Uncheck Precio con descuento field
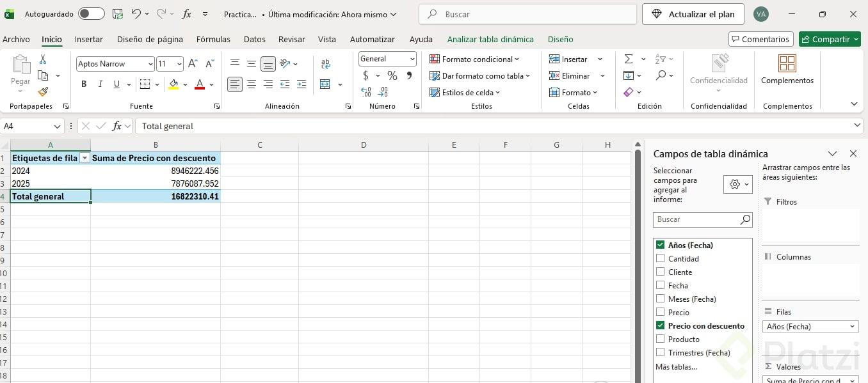The width and height of the screenshot is (868, 383). click(660, 325)
